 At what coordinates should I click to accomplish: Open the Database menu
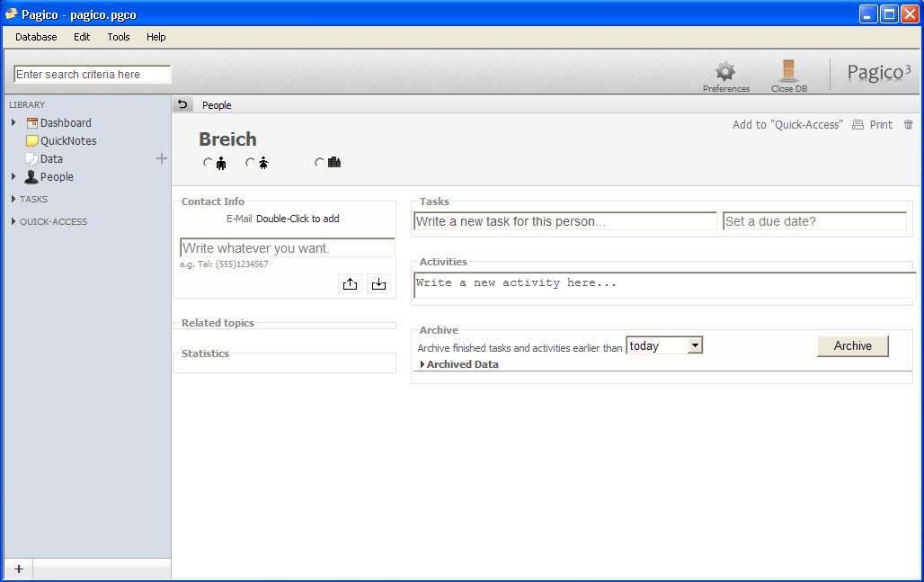click(x=36, y=37)
